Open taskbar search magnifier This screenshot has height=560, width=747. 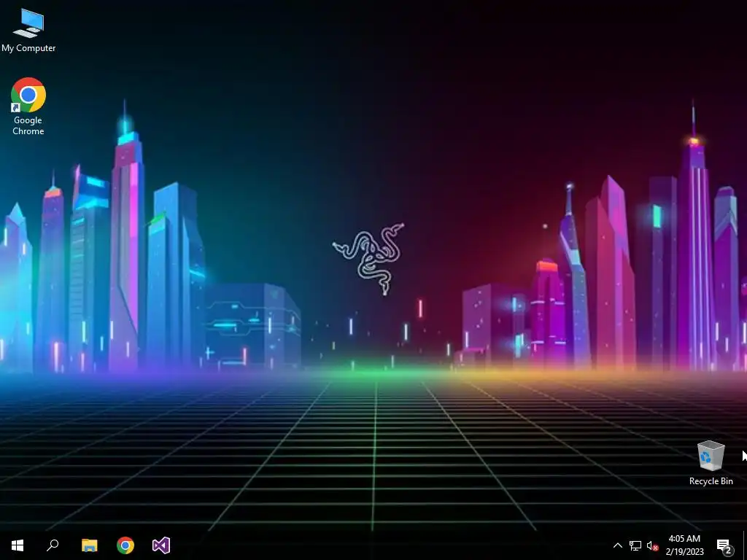[x=53, y=545]
